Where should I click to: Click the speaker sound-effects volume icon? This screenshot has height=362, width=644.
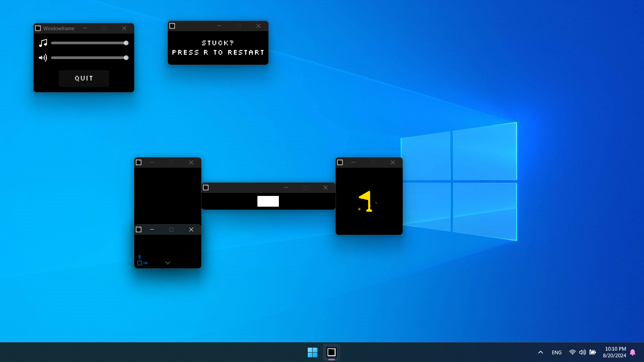point(43,58)
